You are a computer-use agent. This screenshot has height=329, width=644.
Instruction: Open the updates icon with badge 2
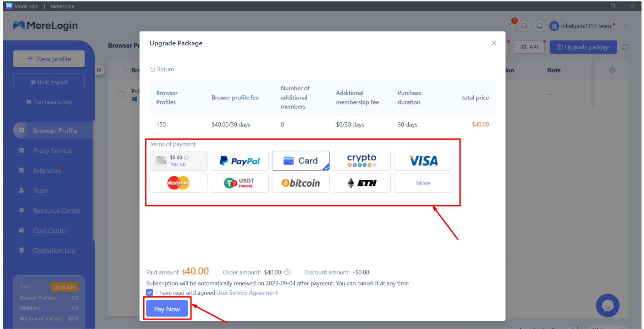(x=510, y=26)
